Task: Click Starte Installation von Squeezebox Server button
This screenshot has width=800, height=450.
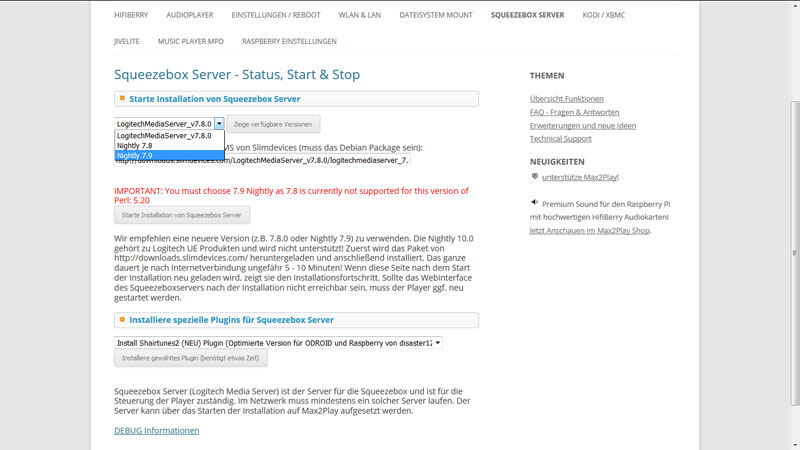Action: tap(182, 215)
